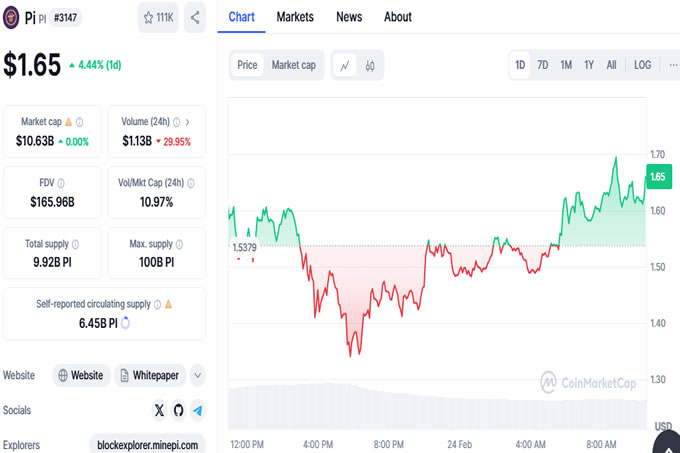This screenshot has height=453, width=680.
Task: Switch to candlestick chart icon
Action: pos(369,65)
